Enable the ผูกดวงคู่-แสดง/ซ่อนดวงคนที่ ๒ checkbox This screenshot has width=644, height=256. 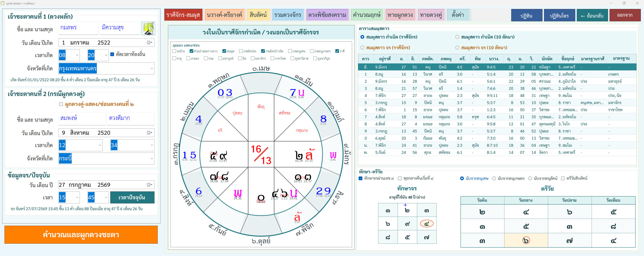pyautogui.click(x=61, y=104)
